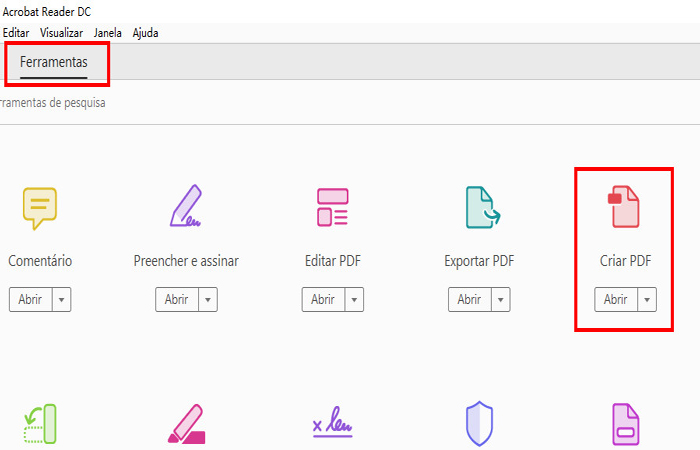This screenshot has height=450, width=700.
Task: Open the Ajuda menu
Action: pos(146,33)
